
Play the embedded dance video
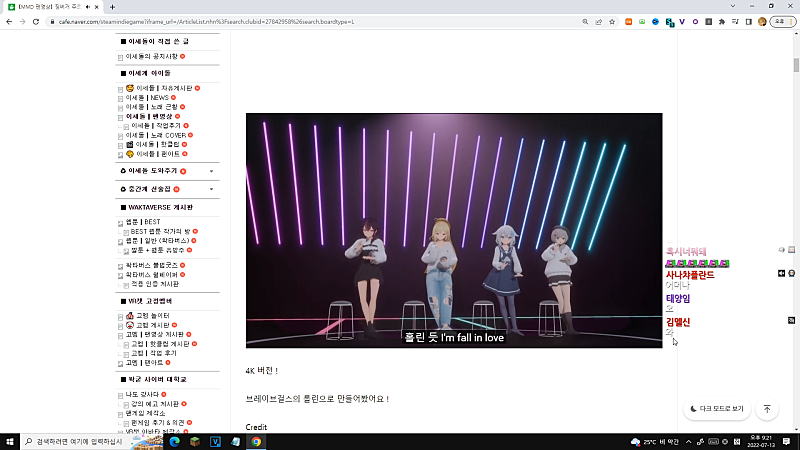pos(454,231)
